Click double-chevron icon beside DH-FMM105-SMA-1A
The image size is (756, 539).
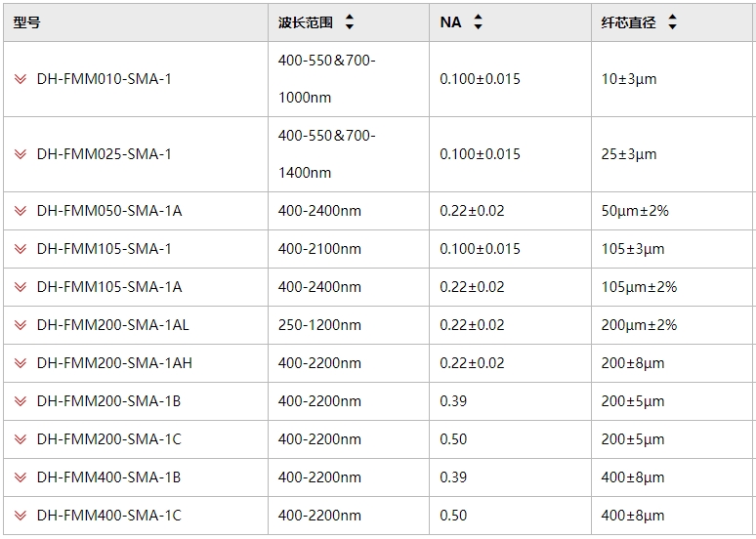[21, 287]
